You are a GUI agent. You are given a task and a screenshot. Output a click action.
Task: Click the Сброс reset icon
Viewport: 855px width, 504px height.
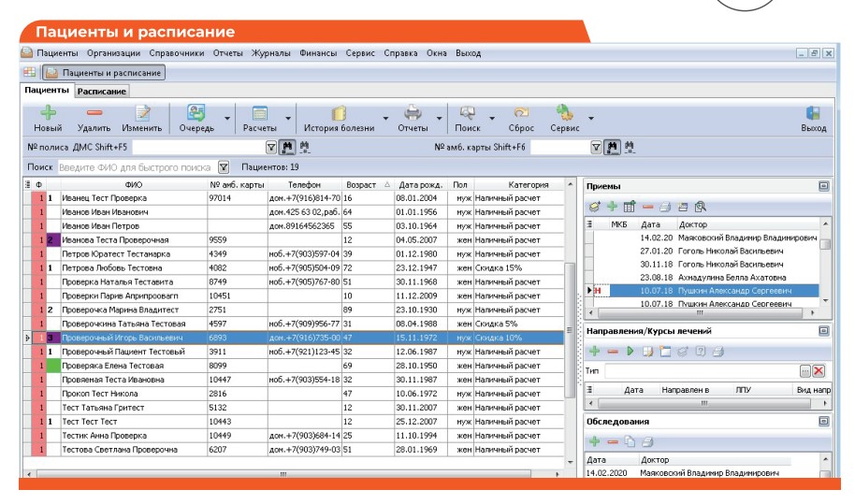point(521,112)
